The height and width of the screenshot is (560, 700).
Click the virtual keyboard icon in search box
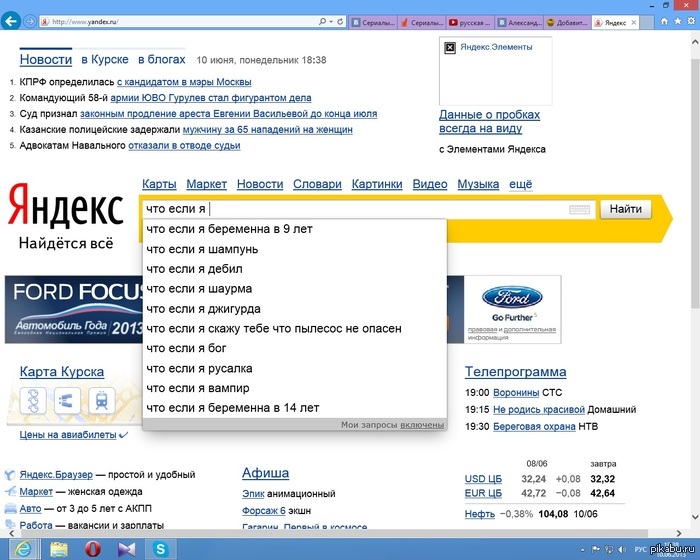(579, 209)
